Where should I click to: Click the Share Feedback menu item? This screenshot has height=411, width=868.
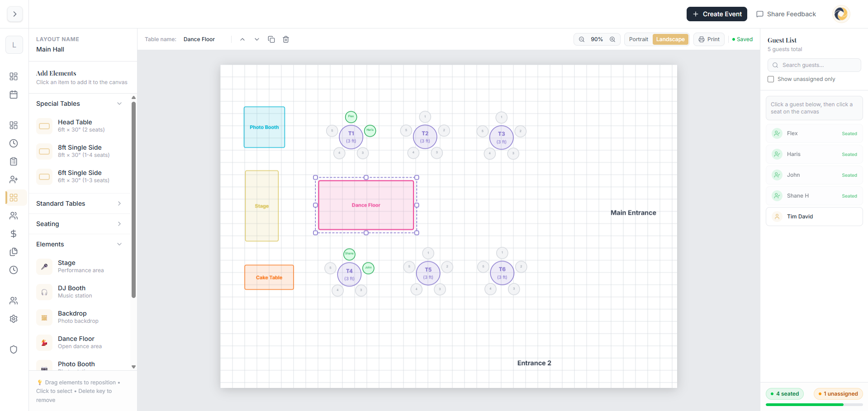coord(786,14)
